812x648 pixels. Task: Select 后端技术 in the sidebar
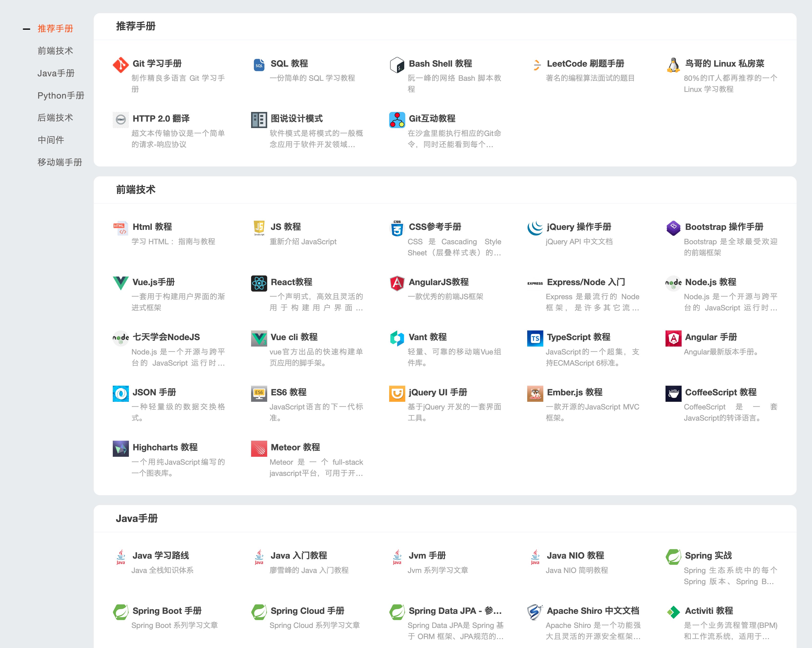coord(55,118)
